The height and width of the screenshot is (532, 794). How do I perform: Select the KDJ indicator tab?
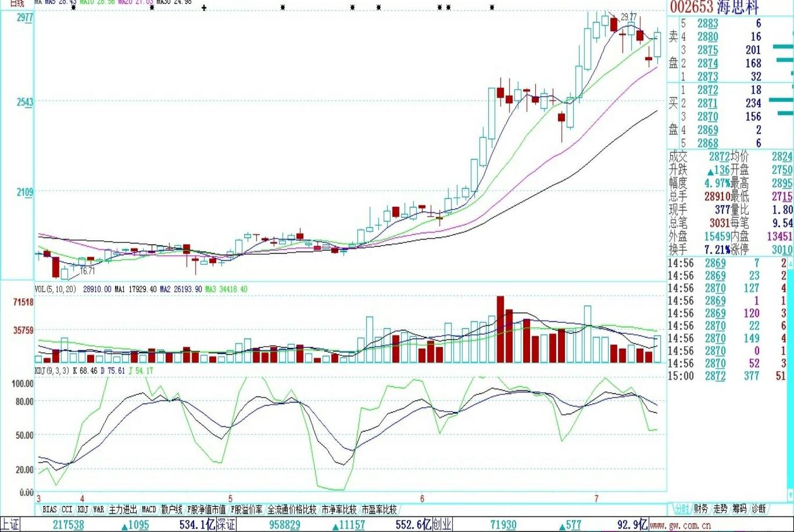[83, 509]
